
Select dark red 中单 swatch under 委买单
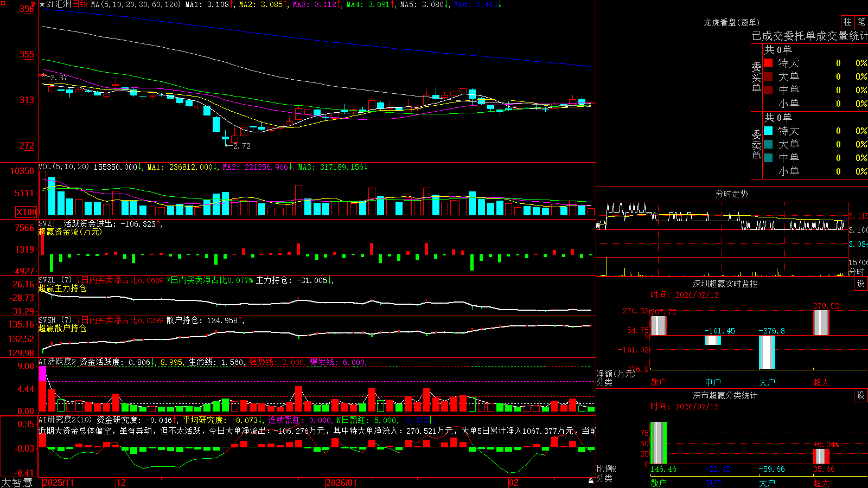[768, 90]
